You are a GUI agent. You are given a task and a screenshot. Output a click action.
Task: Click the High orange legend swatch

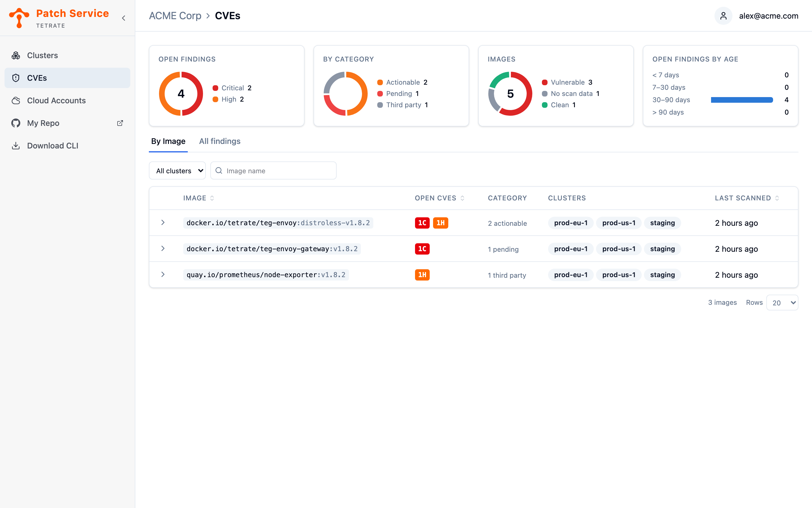(x=215, y=99)
